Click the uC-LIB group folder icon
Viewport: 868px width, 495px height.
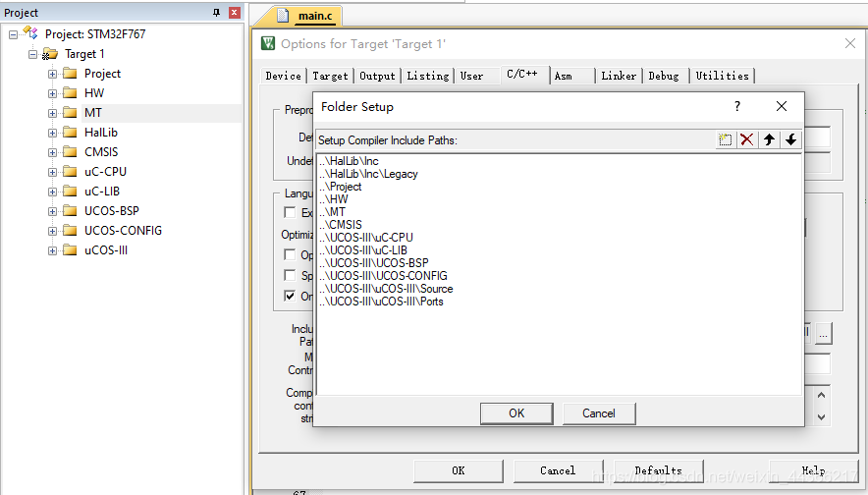(x=70, y=191)
